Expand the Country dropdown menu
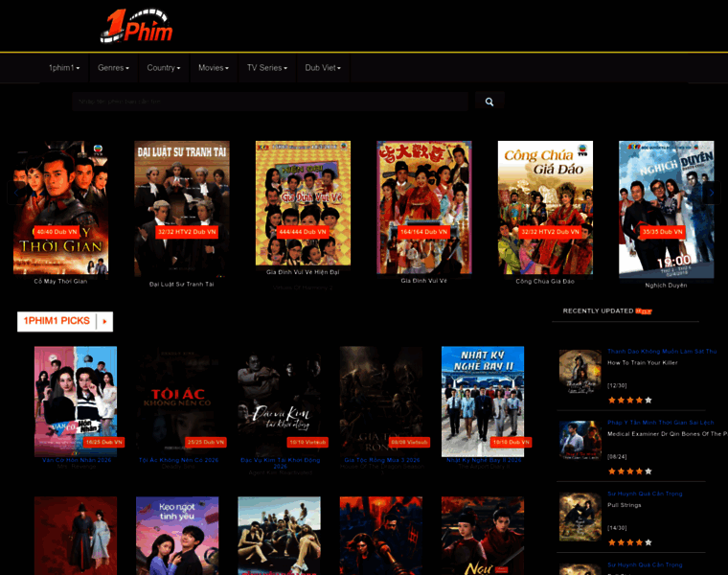 click(164, 68)
